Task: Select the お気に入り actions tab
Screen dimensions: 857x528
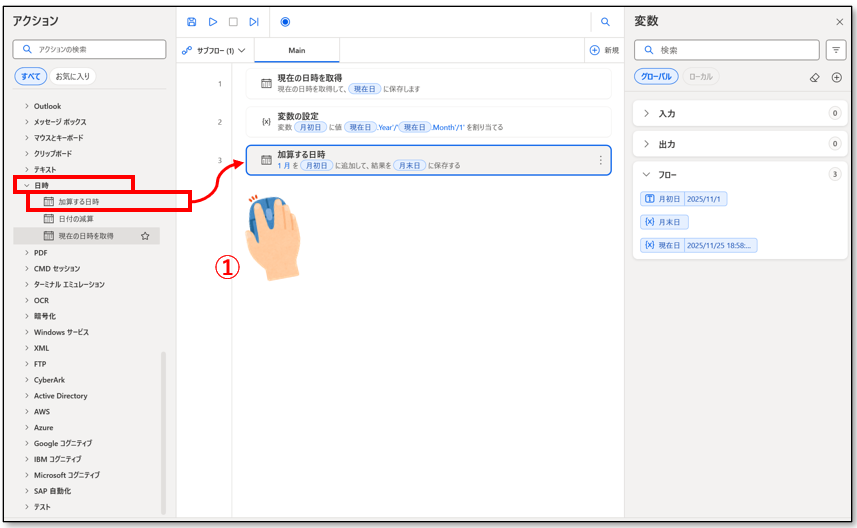Action: pos(73,76)
